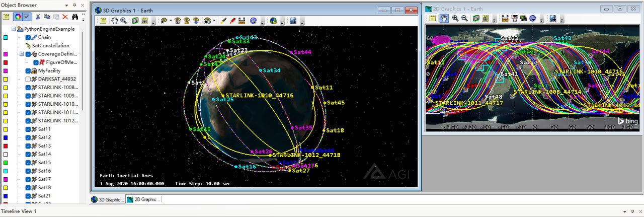The height and width of the screenshot is (217, 644).
Task: Uncheck the Chain object checkbox
Action: point(28,37)
